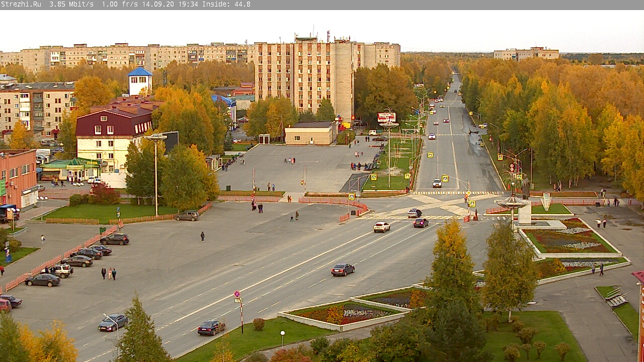Click the 14.09.20 date stamp
644x362 pixels.
click(158, 5)
